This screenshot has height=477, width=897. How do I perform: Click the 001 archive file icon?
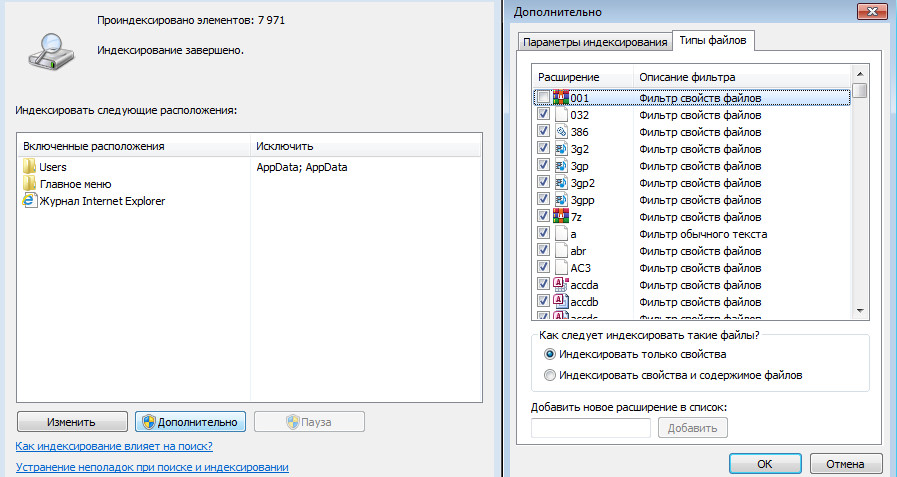[561, 98]
